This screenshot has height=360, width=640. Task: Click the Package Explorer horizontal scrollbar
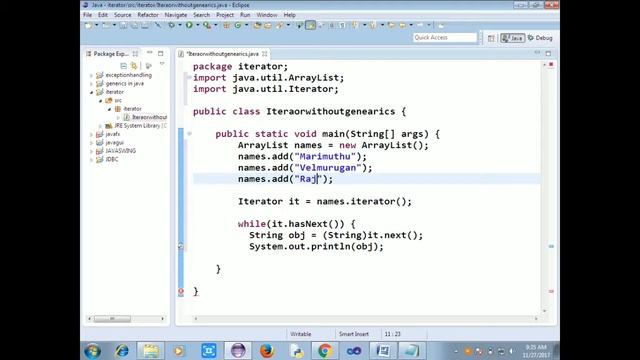click(x=112, y=318)
